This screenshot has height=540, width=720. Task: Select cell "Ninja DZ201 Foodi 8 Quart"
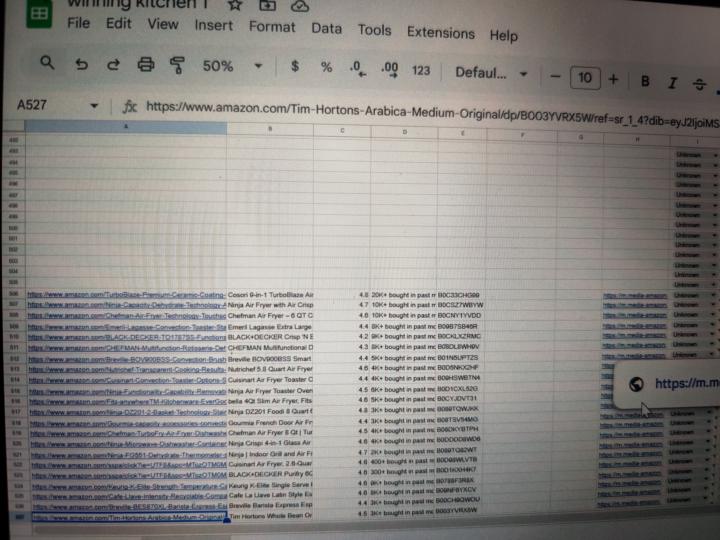pos(270,411)
